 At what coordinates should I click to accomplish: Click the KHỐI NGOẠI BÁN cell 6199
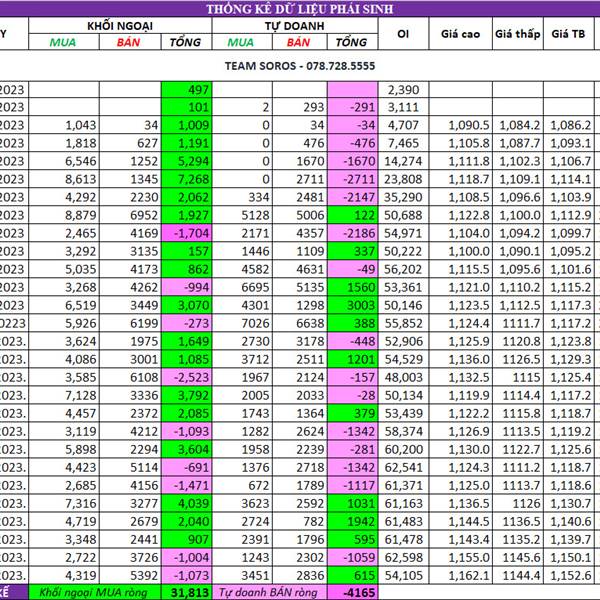130,323
